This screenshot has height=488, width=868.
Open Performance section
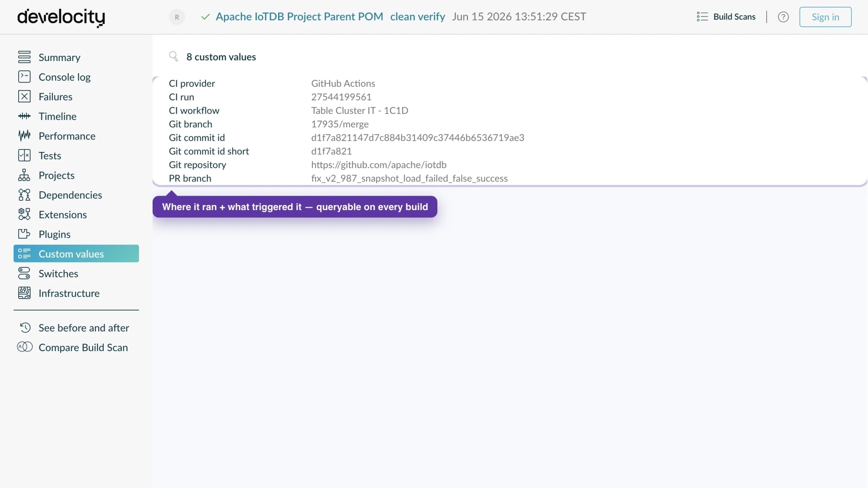coord(76,136)
